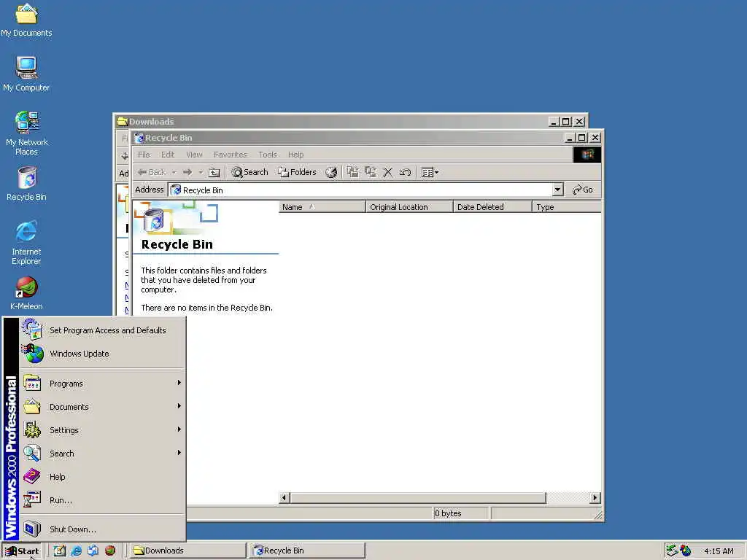
Task: Choose Shut Down... in Start menu
Action: [x=102, y=529]
